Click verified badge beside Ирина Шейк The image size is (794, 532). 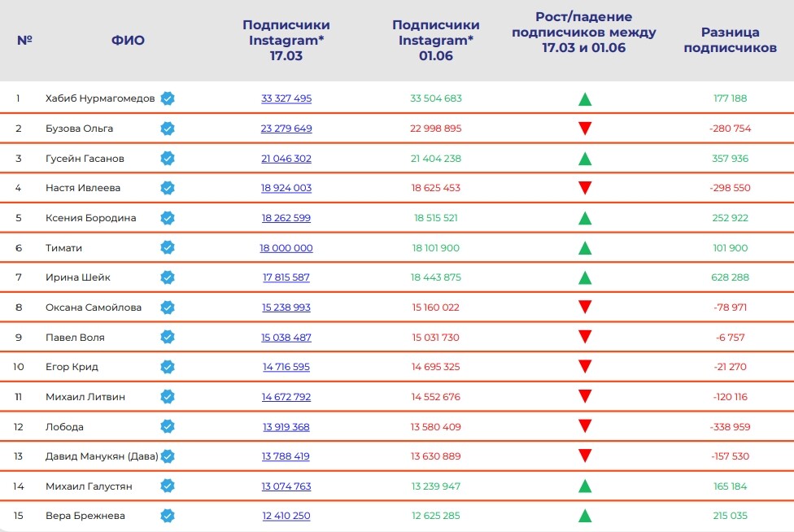[x=168, y=277]
